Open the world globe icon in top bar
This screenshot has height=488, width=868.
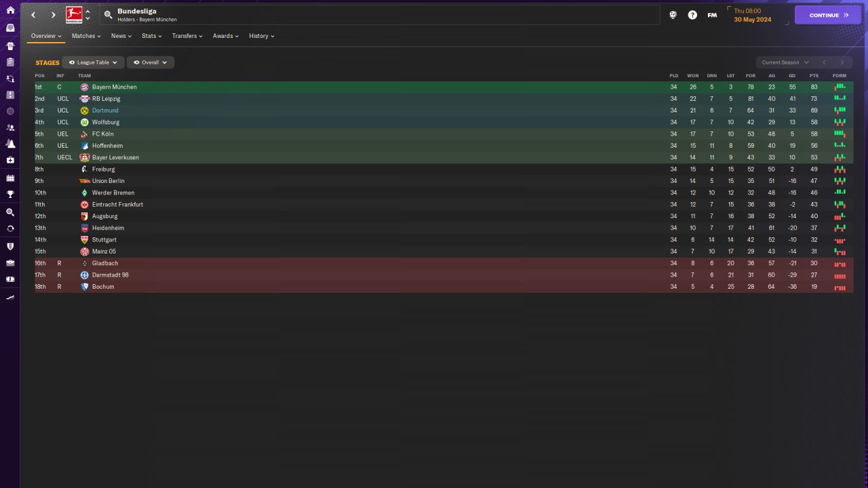point(673,15)
